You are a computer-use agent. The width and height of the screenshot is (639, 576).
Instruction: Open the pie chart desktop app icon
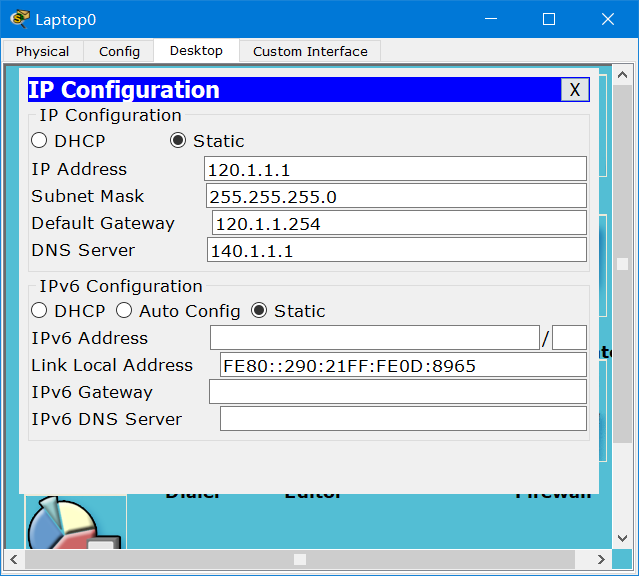click(x=76, y=522)
